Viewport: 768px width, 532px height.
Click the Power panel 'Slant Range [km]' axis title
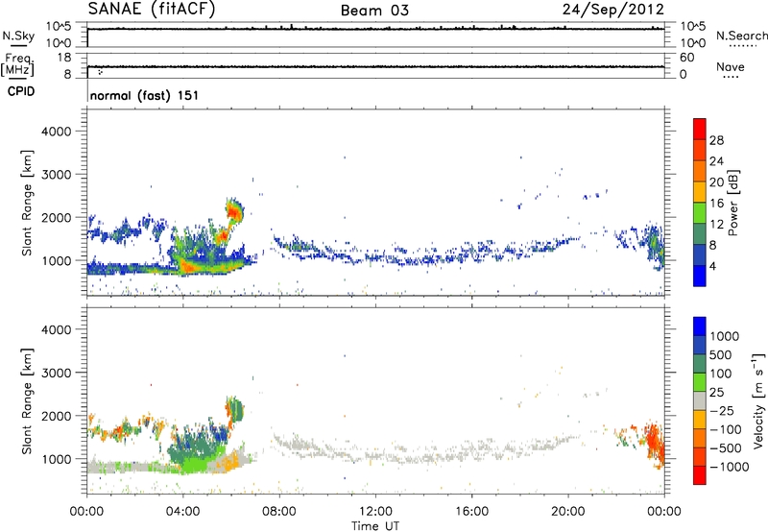tap(27, 203)
